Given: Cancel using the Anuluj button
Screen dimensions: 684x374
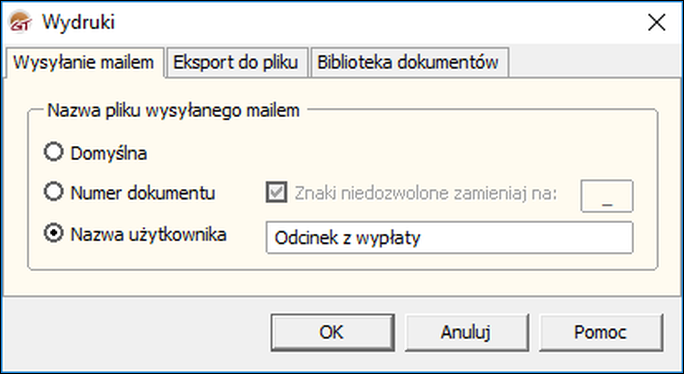Looking at the screenshot, I should tap(467, 333).
